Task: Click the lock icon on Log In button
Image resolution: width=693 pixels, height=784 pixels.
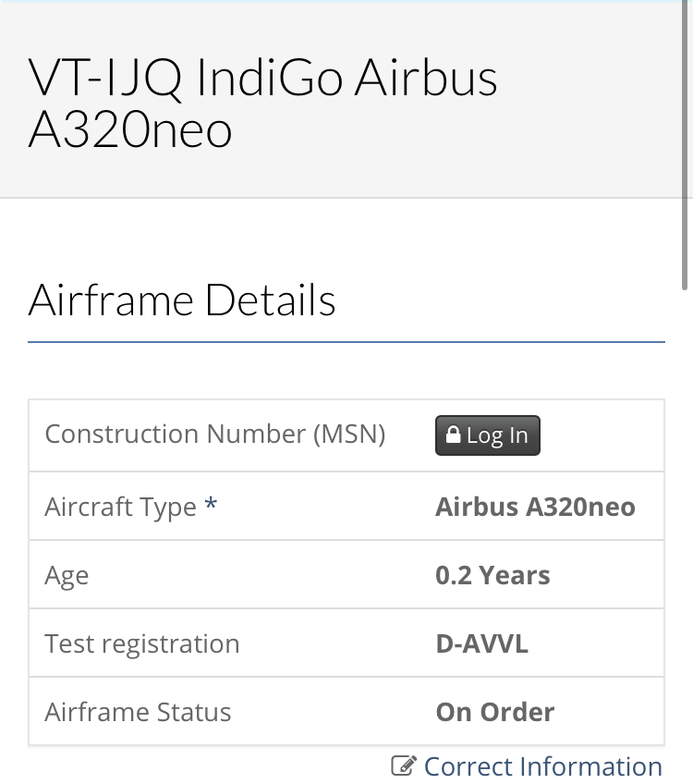Action: click(454, 435)
